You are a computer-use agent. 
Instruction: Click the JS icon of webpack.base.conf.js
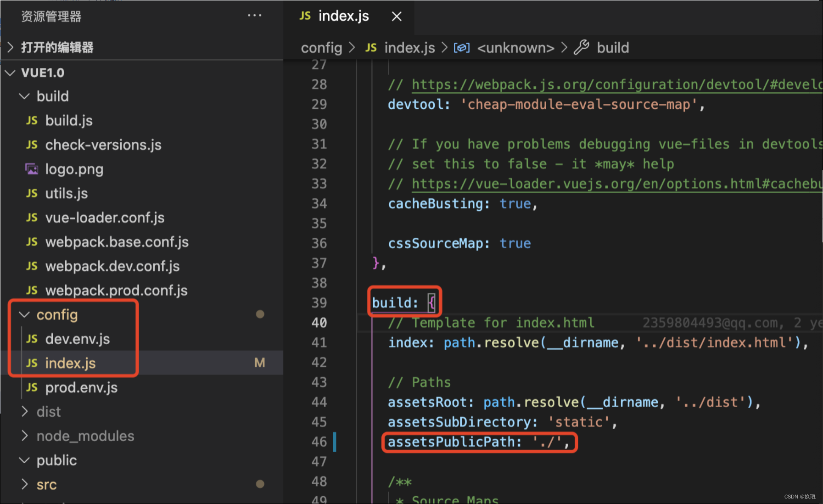(32, 242)
